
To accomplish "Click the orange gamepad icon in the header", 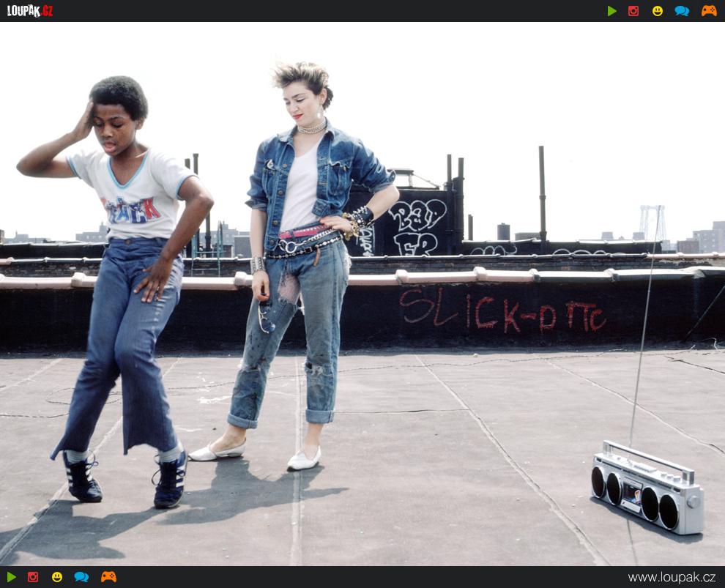I will 709,11.
